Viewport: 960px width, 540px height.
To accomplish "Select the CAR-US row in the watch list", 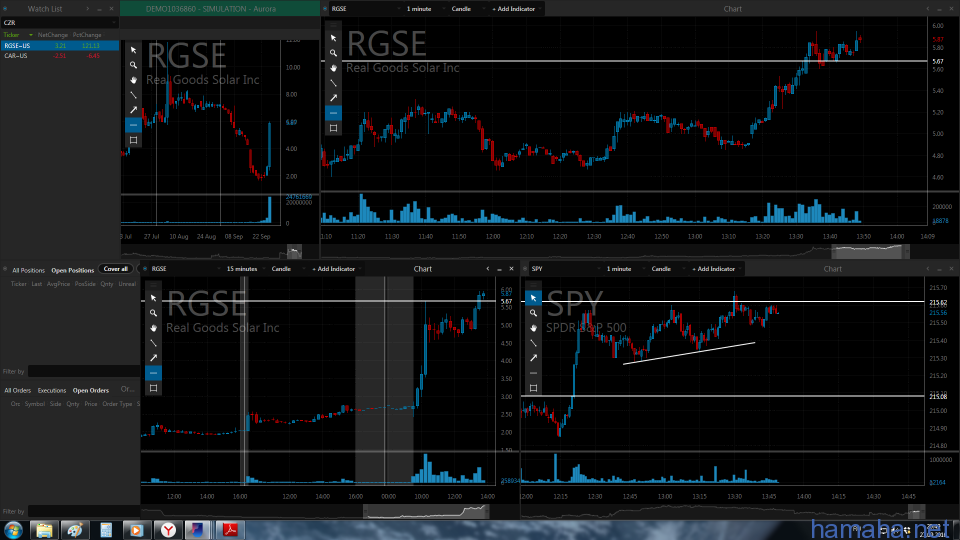I will (x=59, y=56).
